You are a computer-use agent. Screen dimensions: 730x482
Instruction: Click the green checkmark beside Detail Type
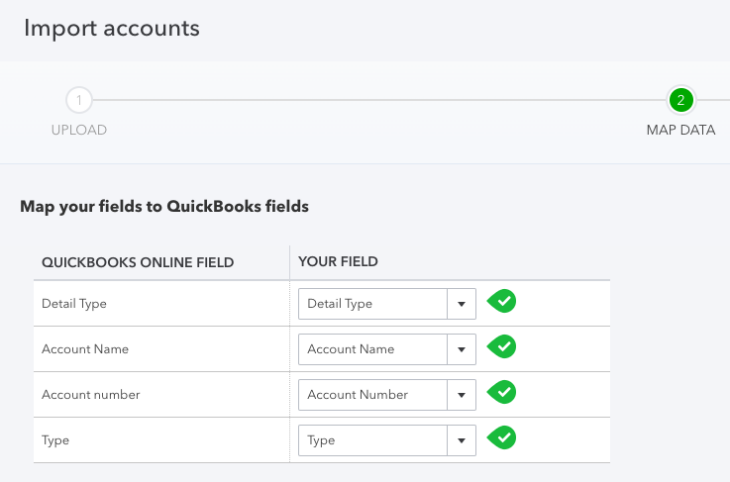502,301
